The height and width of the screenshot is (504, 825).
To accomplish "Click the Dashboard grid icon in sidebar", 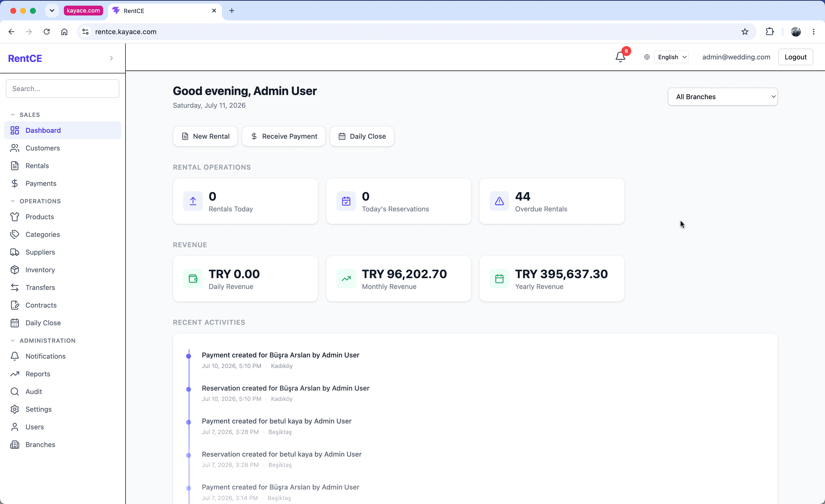I will tap(15, 130).
